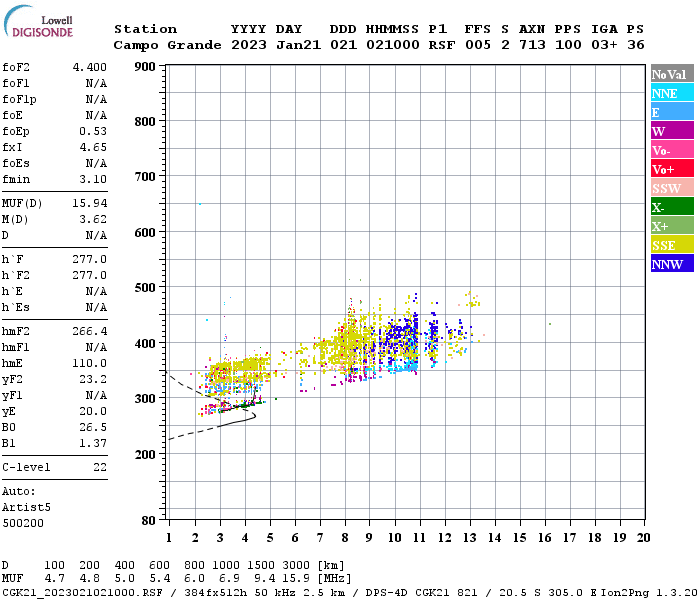Select the X+ light green legend swatch
The image size is (700, 600).
(x=672, y=225)
